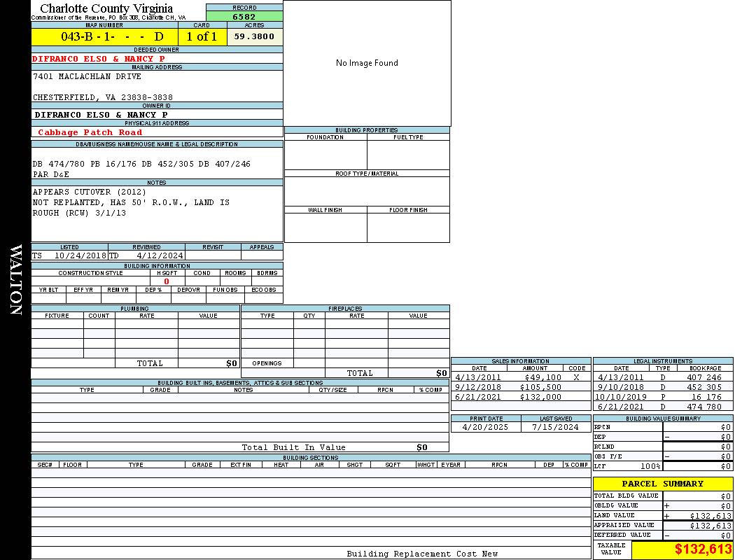Click the listed date 10/24/2018
This screenshot has width=735, height=560.
(80, 255)
